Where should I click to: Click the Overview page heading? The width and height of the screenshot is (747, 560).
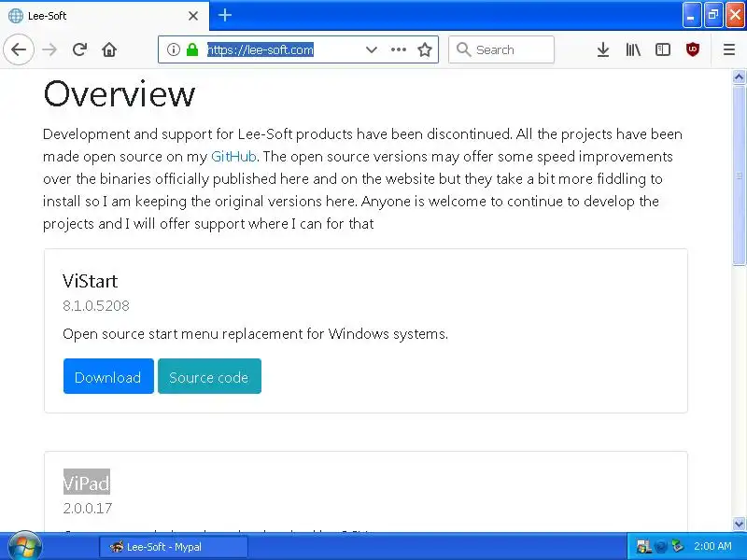tap(120, 94)
